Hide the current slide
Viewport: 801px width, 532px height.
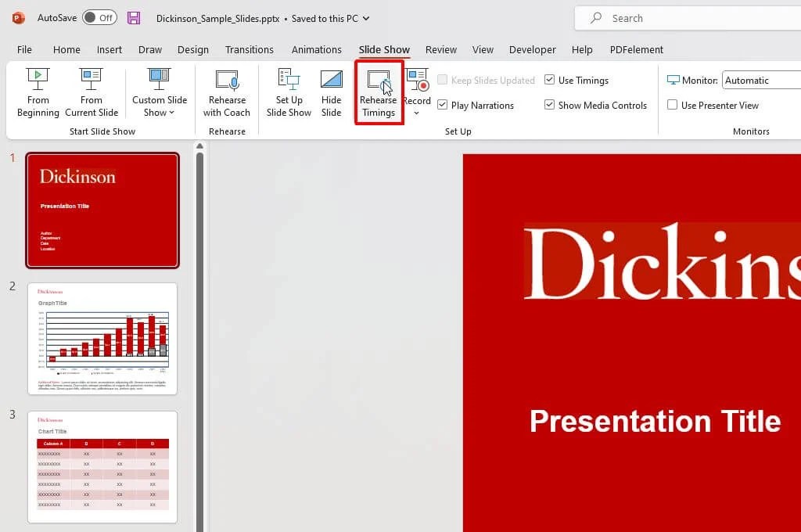(332, 92)
